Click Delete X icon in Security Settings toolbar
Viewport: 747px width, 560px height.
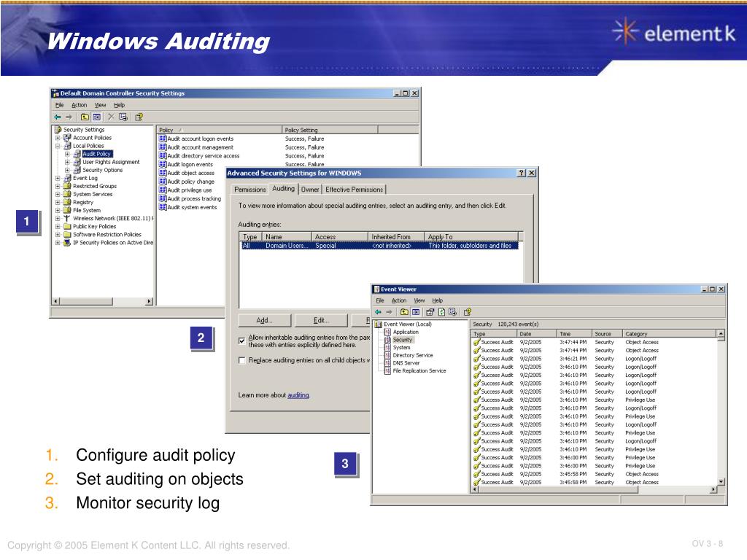(x=111, y=117)
